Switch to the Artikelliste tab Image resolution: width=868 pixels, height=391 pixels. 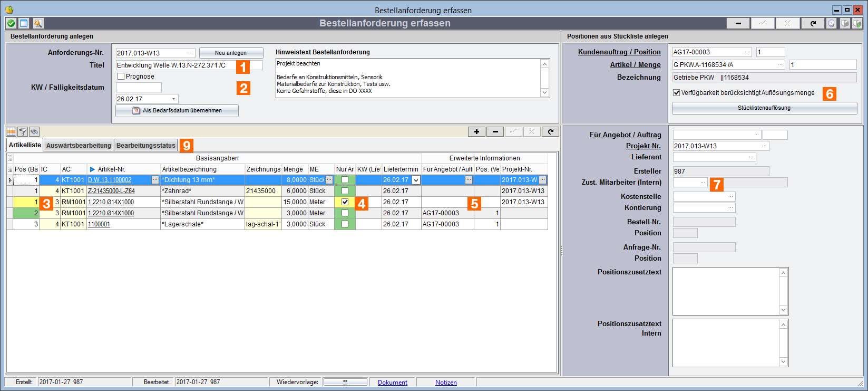(25, 145)
